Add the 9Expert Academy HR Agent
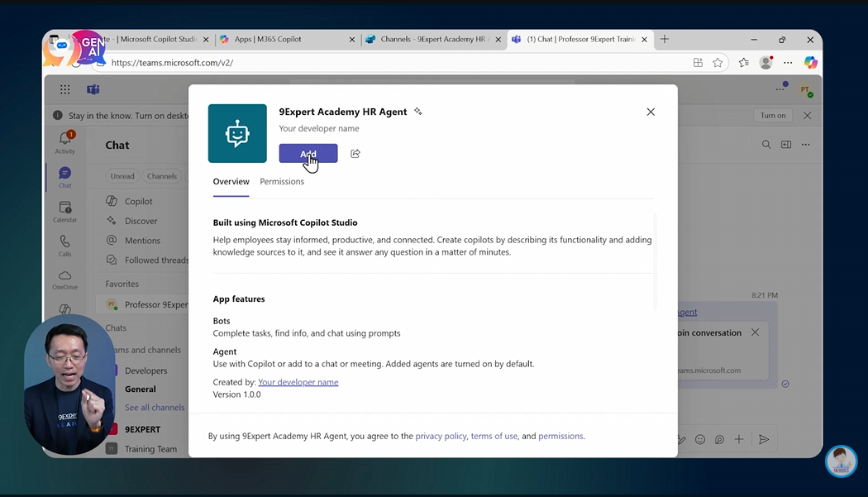The image size is (868, 497). click(308, 154)
